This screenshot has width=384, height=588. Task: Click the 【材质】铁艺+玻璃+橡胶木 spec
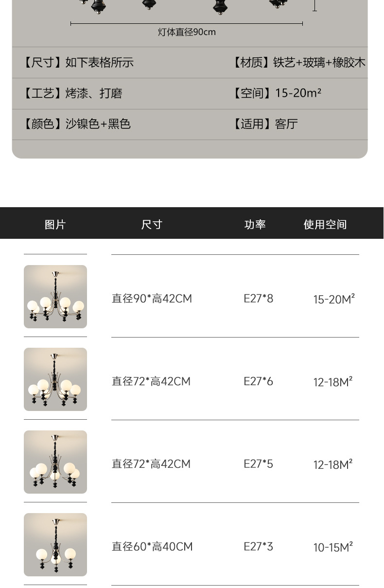pos(298,62)
